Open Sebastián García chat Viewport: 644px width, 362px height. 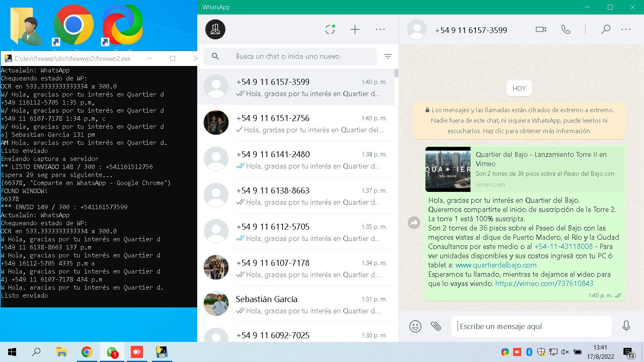click(x=296, y=304)
